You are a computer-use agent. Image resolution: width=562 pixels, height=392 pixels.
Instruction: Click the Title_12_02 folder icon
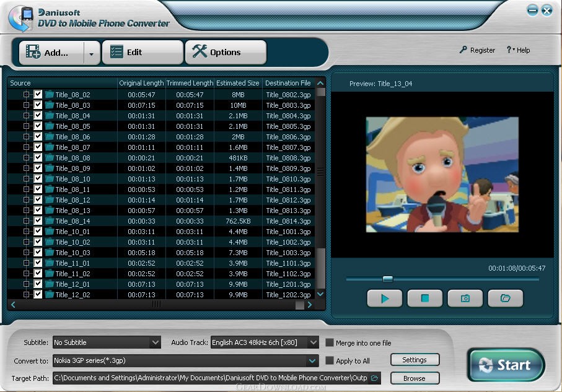(x=50, y=295)
